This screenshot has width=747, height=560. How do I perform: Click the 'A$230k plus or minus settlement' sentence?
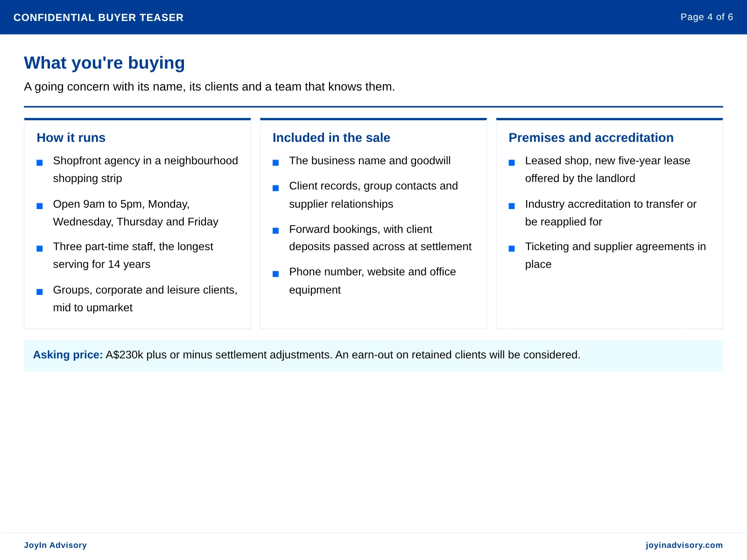(x=343, y=355)
